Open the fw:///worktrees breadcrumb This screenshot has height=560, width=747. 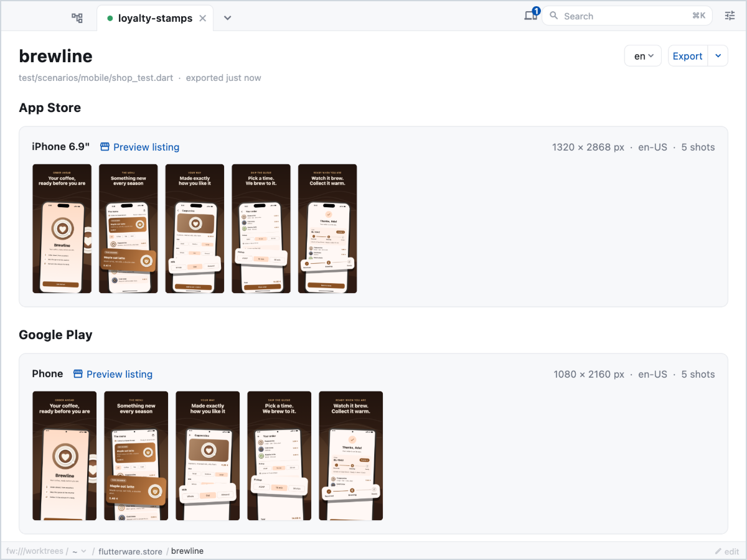[x=35, y=551]
